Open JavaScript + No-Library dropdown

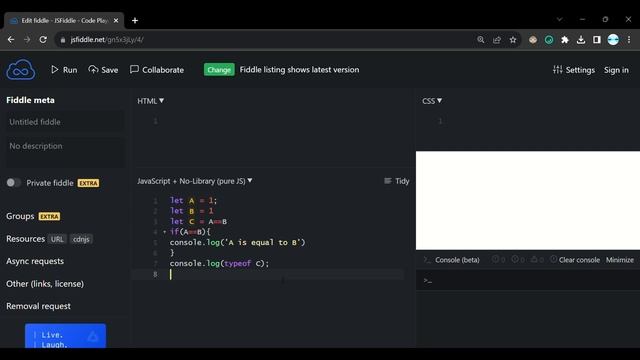tap(195, 181)
